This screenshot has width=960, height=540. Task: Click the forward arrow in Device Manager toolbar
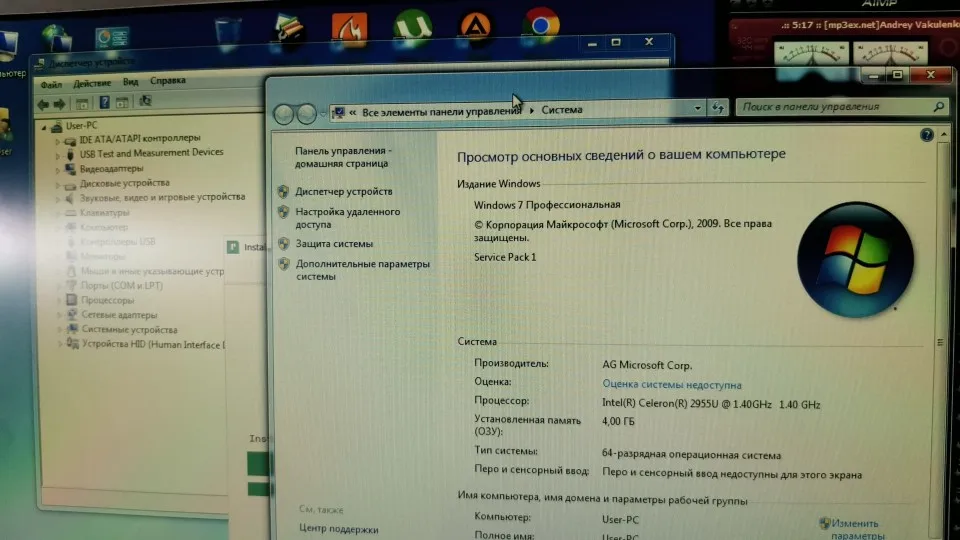point(59,104)
